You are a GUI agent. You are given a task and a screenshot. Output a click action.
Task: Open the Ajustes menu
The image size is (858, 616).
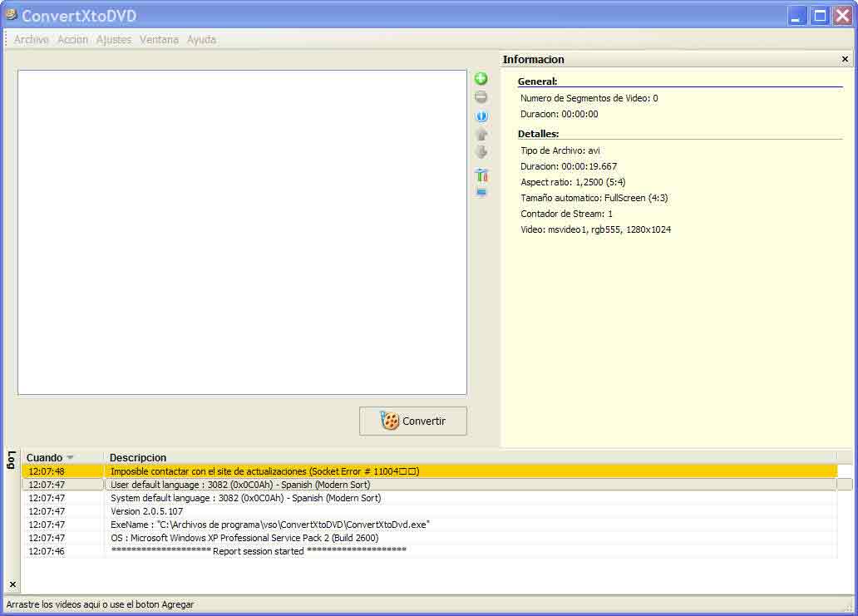click(x=114, y=39)
